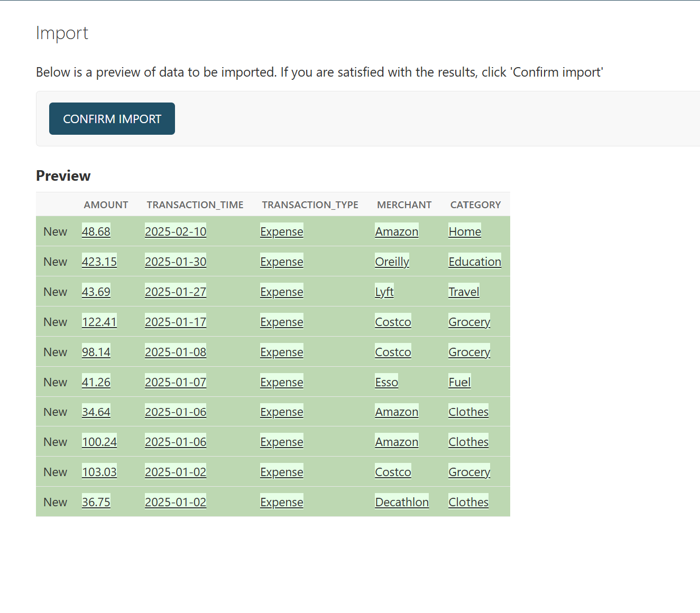Open the Lyft merchant link
This screenshot has width=700, height=613.
384,292
